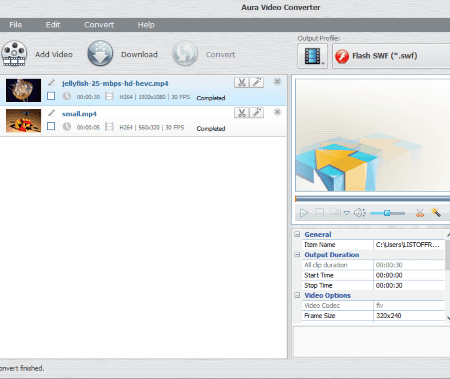Stop the preview playback
The image size is (450, 379).
pyautogui.click(x=319, y=213)
